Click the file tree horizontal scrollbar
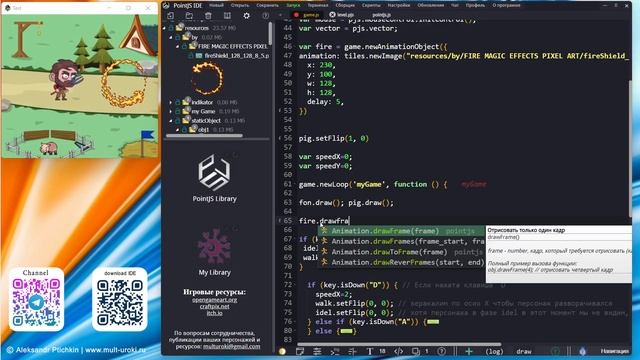The image size is (640, 360). 204,136
